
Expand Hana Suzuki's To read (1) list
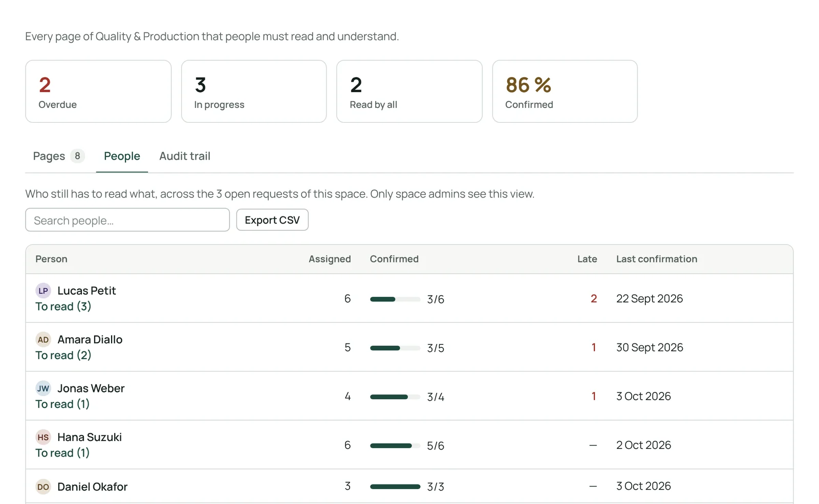click(62, 453)
